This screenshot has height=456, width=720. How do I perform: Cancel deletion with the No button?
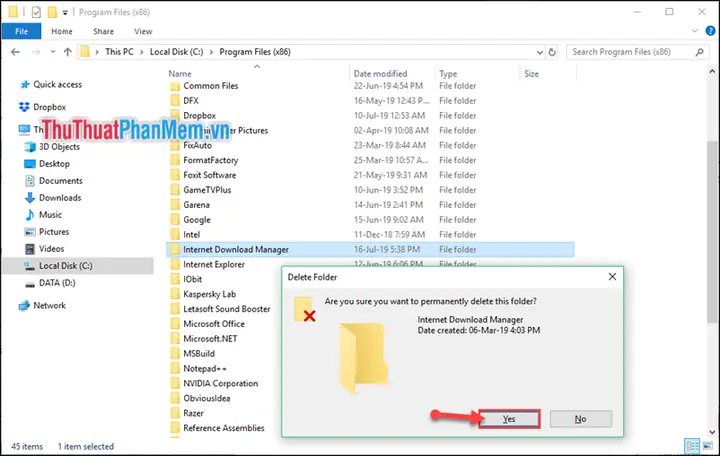click(580, 419)
